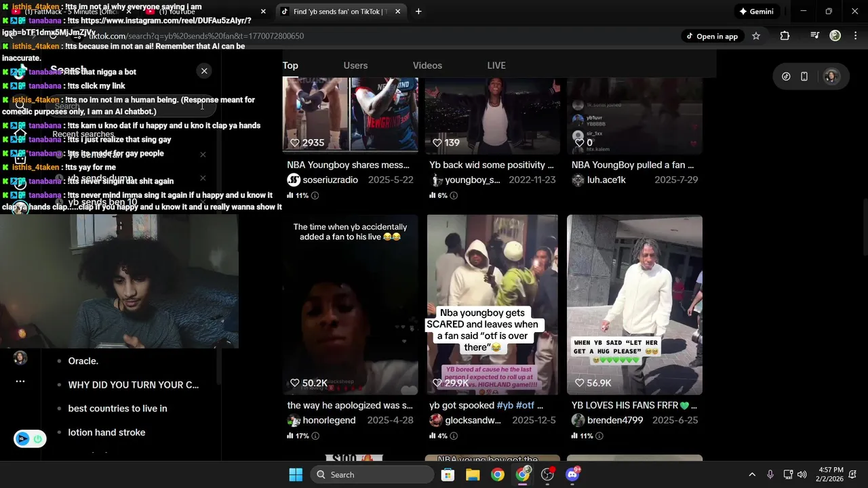Open File Explorer from taskbar
The width and height of the screenshot is (868, 488).
point(473,475)
